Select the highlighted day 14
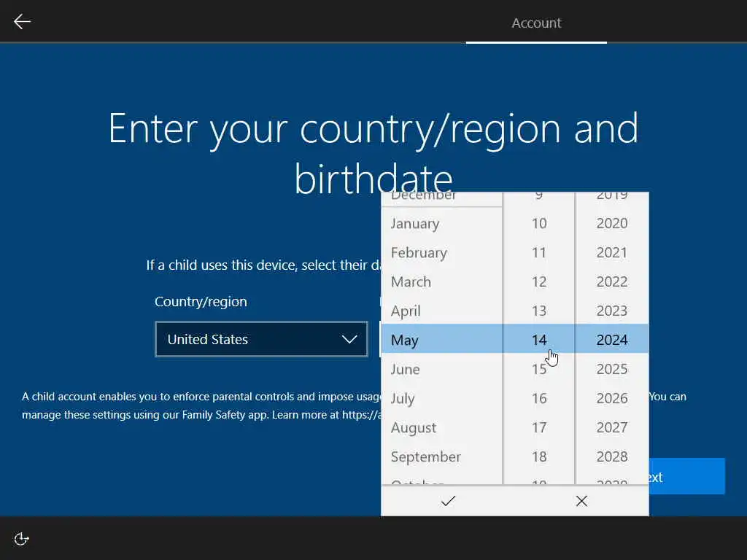 [539, 340]
